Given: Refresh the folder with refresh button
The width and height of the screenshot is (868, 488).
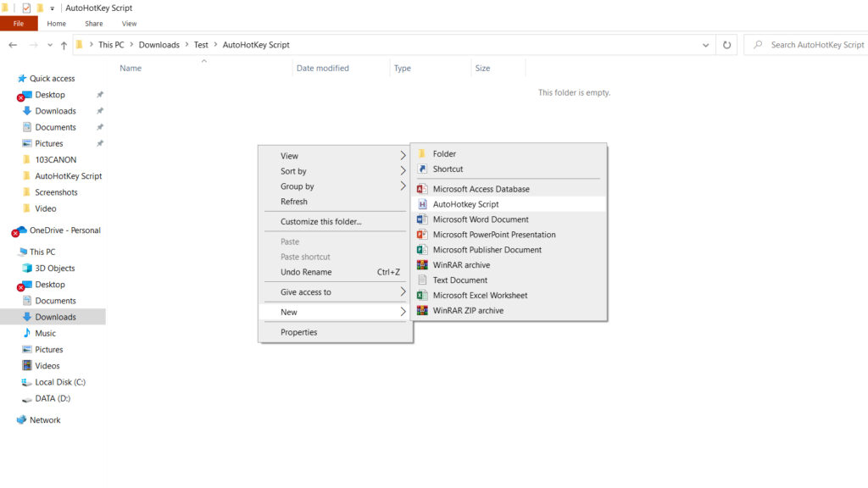Looking at the screenshot, I should pos(726,45).
